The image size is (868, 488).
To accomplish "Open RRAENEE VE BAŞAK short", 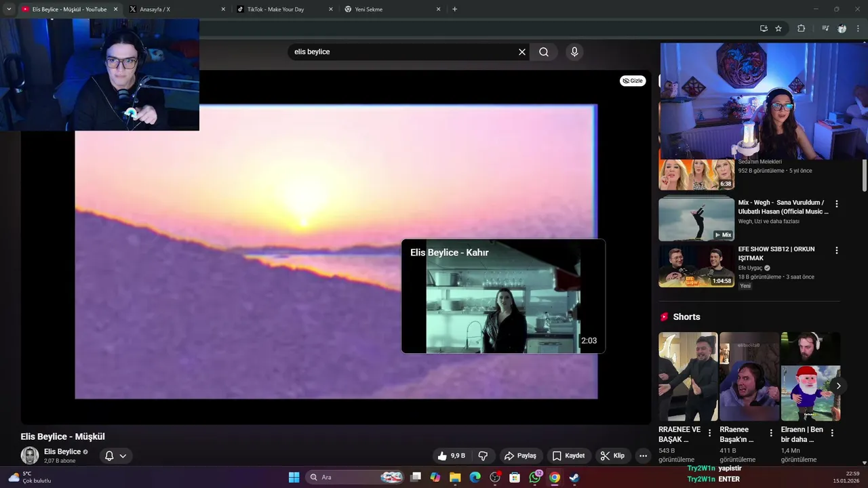I will 688,377.
